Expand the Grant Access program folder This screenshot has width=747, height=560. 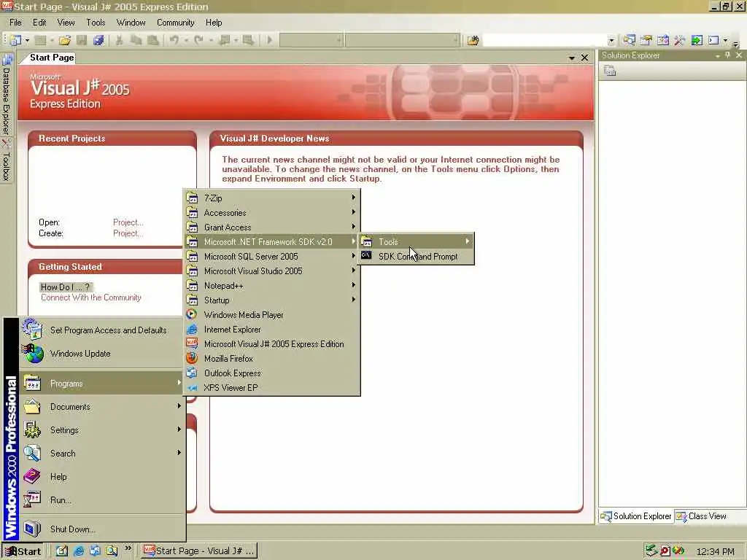[x=271, y=227]
